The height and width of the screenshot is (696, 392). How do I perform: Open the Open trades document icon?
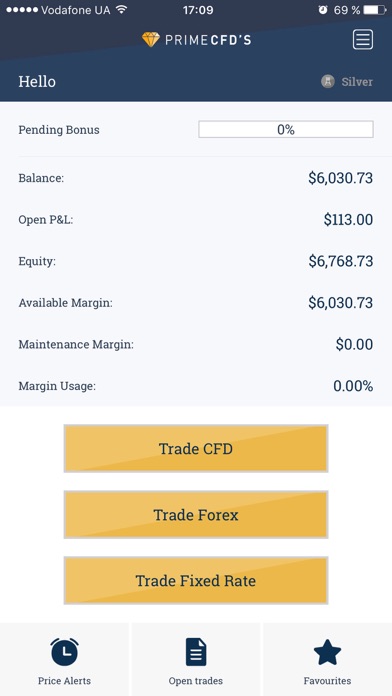point(196,652)
